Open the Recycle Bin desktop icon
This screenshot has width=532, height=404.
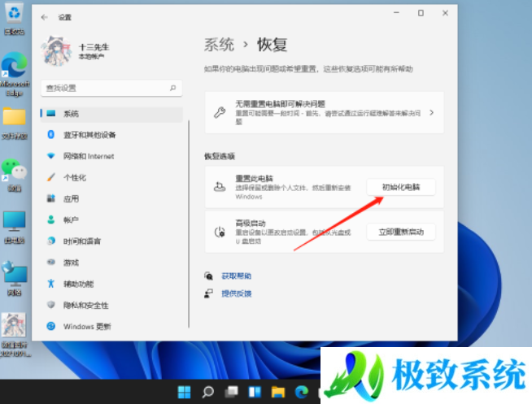(x=15, y=19)
